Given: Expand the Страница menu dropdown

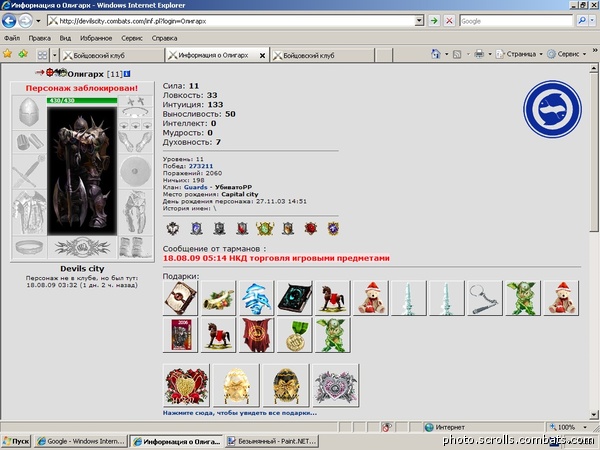Looking at the screenshot, I should (x=541, y=54).
